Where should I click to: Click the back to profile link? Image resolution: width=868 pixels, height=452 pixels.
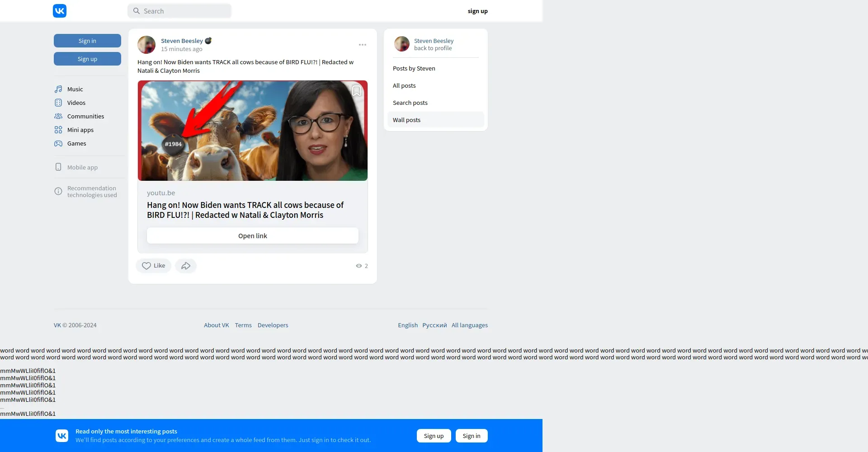click(x=433, y=48)
